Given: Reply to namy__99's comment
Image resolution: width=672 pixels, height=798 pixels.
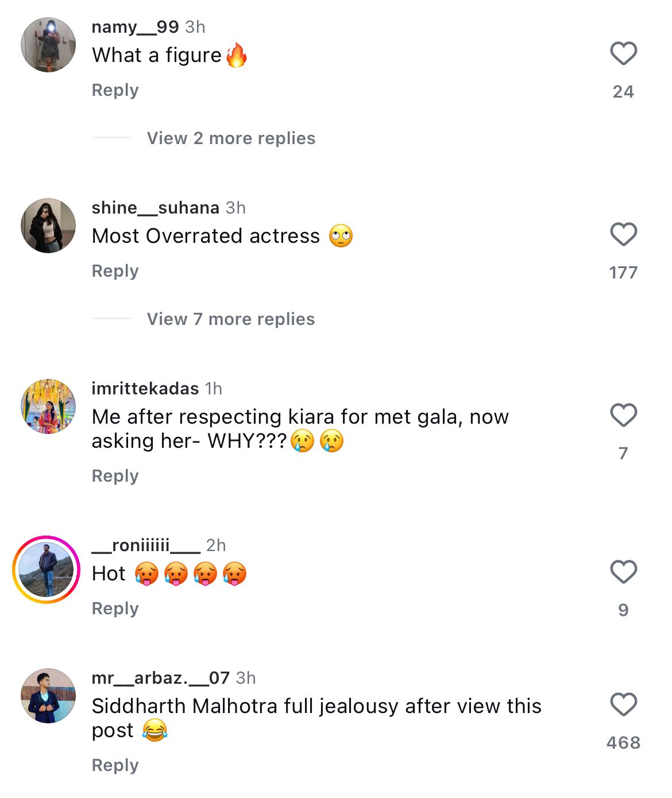Looking at the screenshot, I should tap(115, 90).
